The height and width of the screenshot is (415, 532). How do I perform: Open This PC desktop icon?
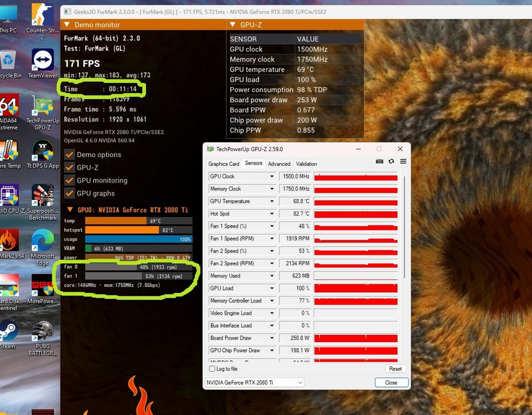(x=8, y=18)
